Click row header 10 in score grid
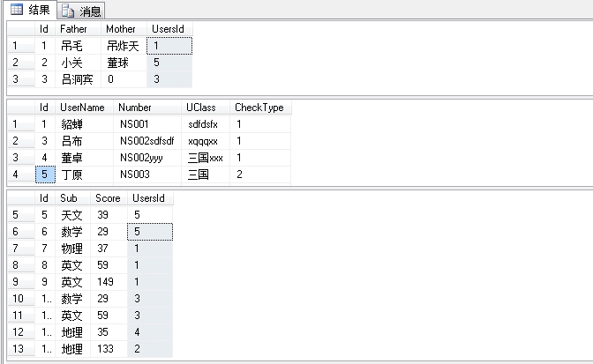The height and width of the screenshot is (364, 593). click(x=21, y=298)
